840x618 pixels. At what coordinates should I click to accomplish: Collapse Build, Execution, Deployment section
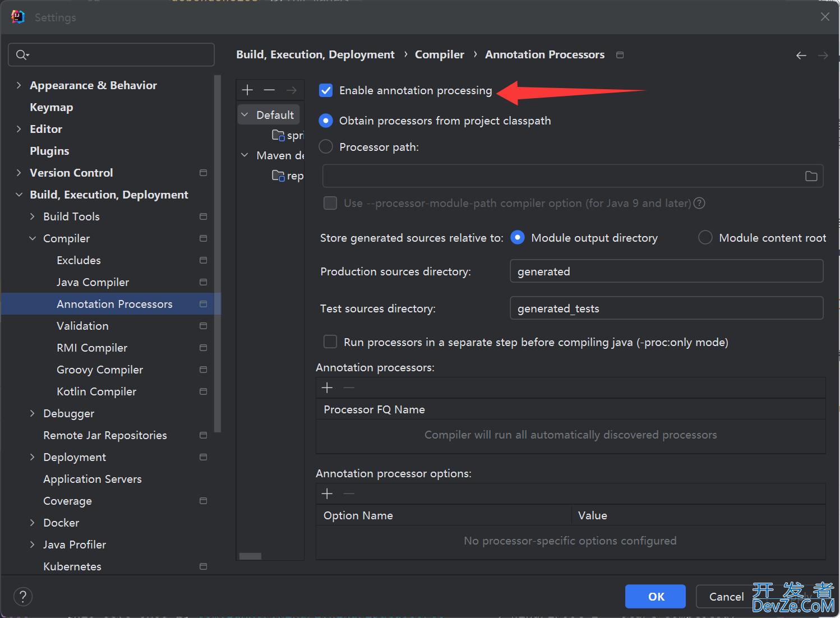[x=19, y=195]
